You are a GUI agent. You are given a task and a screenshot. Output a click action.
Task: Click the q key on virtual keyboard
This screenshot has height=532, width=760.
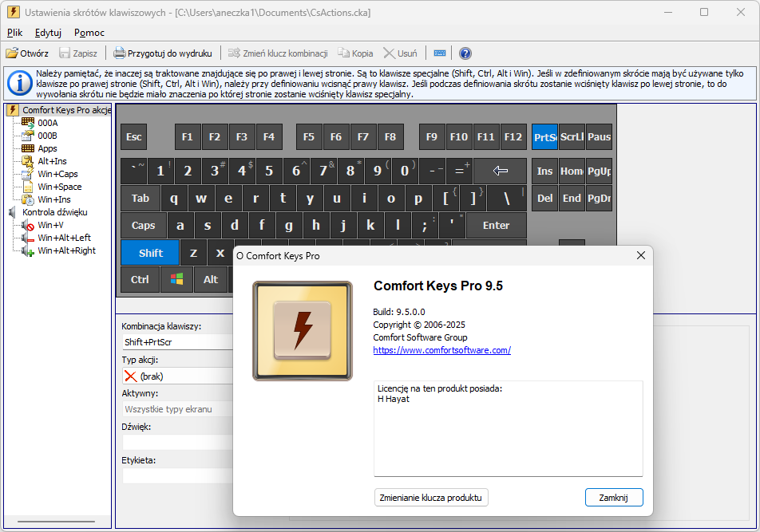point(174,198)
